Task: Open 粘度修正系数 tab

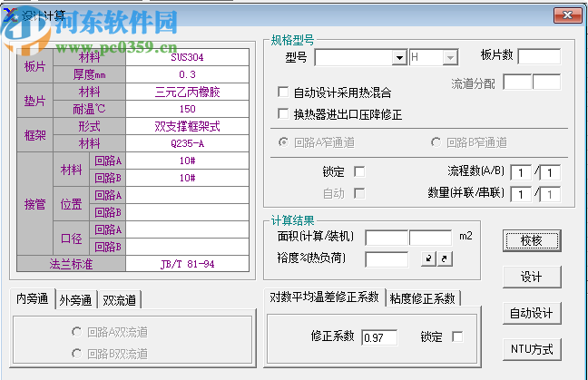Action: click(423, 298)
